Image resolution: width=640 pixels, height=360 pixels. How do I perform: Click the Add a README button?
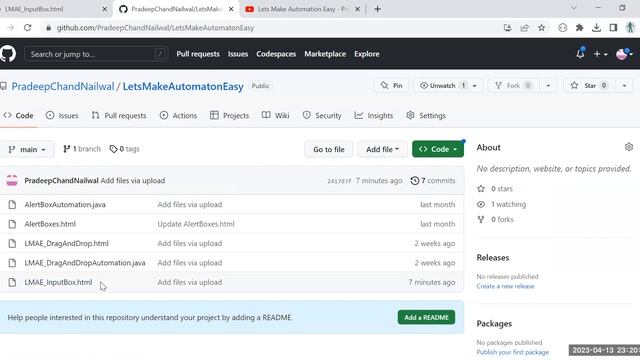[427, 318]
